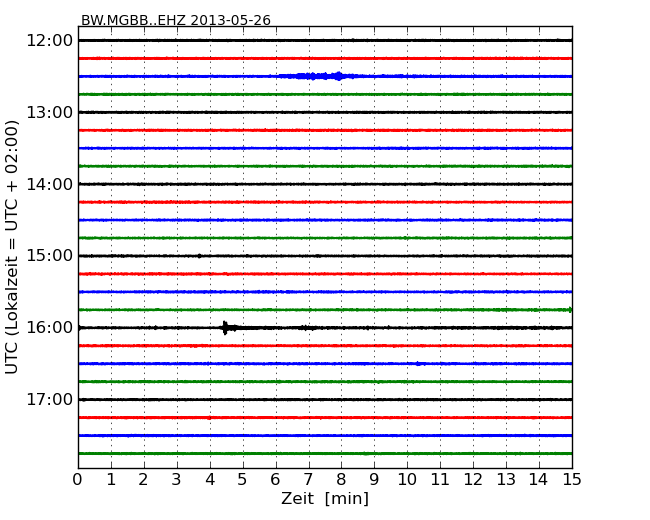Click the Zeit [min] x-axis label

[x=325, y=498]
